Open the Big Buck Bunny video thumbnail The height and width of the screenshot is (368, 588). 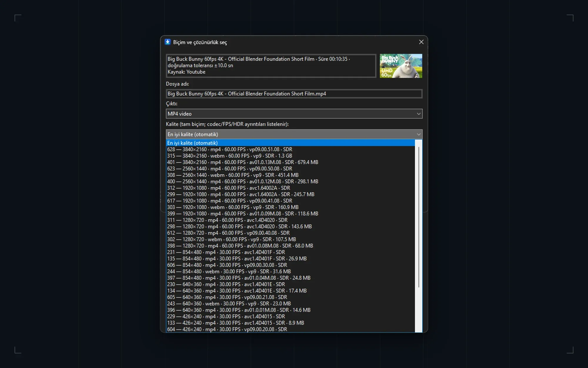coord(401,66)
